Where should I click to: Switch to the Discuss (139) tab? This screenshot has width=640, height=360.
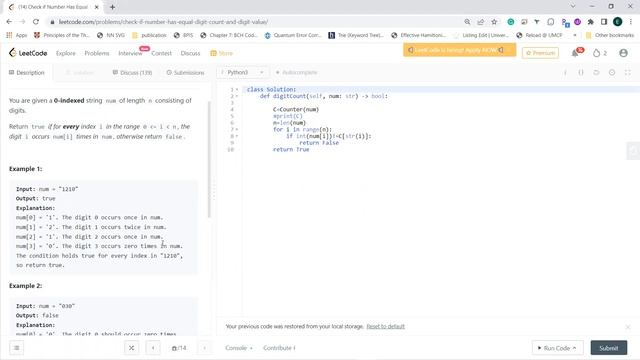pyautogui.click(x=132, y=73)
